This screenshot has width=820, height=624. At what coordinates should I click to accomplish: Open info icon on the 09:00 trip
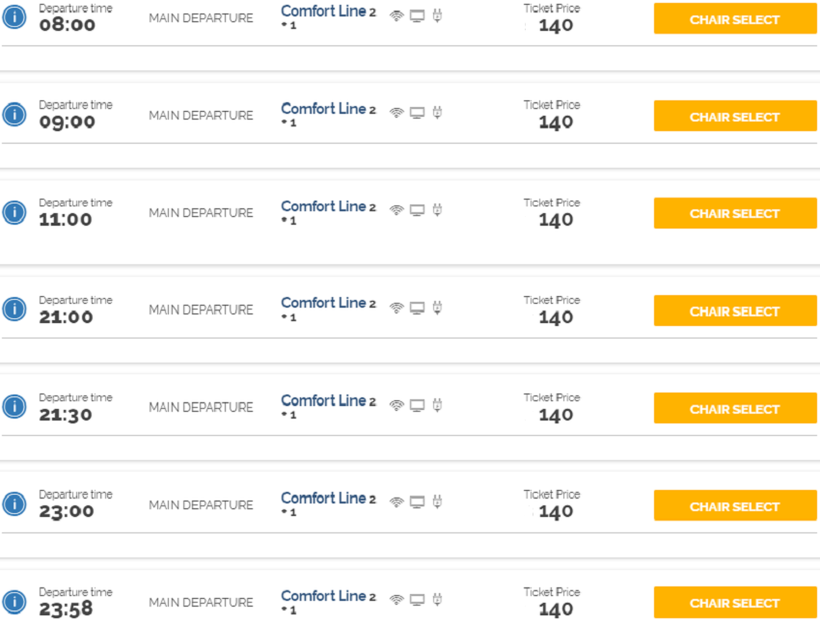tap(14, 115)
